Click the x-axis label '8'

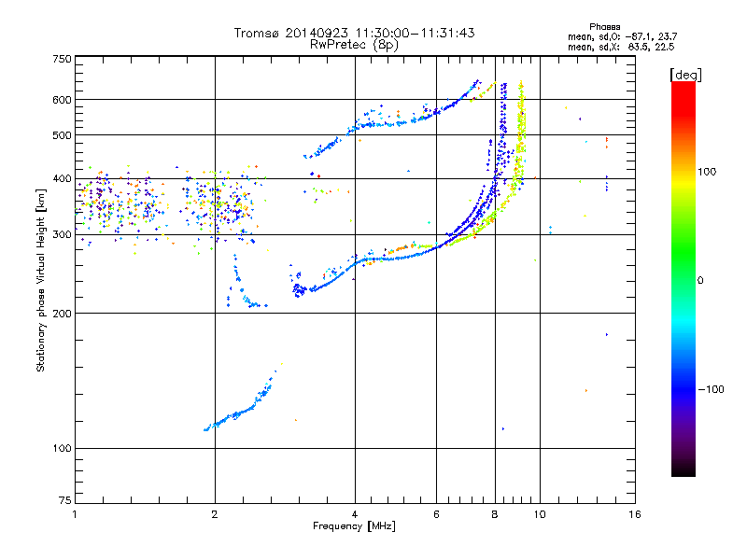(x=495, y=514)
